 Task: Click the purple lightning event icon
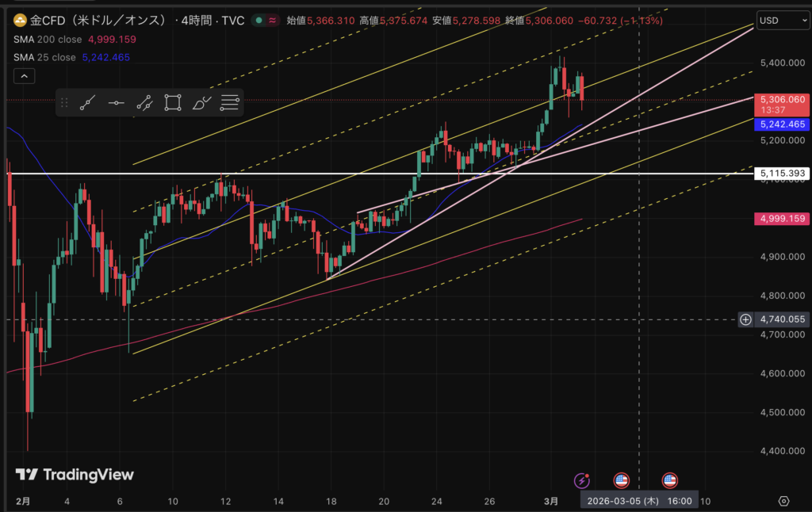(x=582, y=480)
